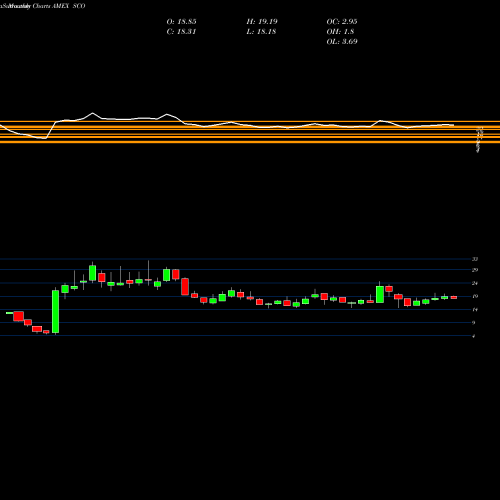
Task: Click the high price value 'H: 19.19'
Action: pyautogui.click(x=262, y=22)
